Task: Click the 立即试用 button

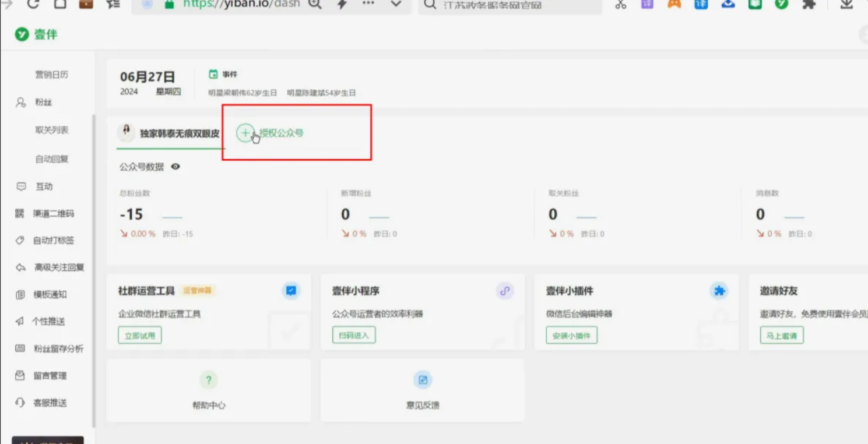Action: click(140, 336)
